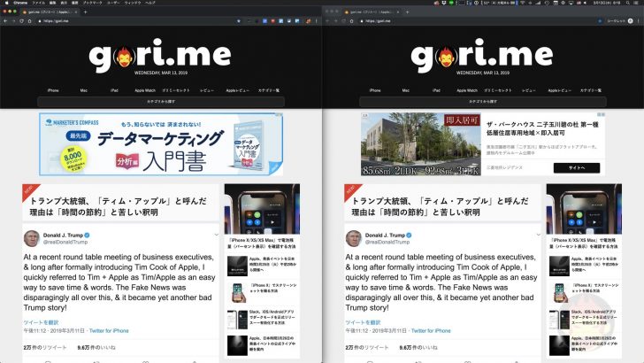
Task: Open the Apple menu
Action: [x=6, y=3]
